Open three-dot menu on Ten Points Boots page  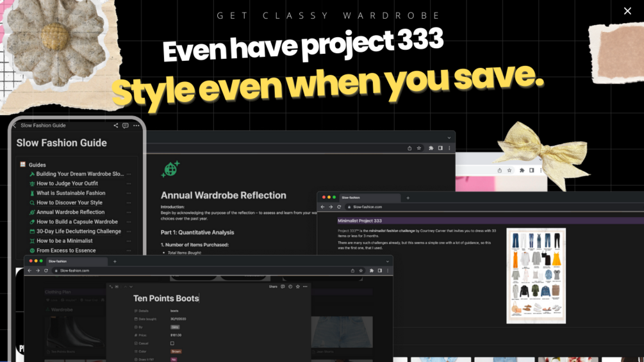(305, 286)
